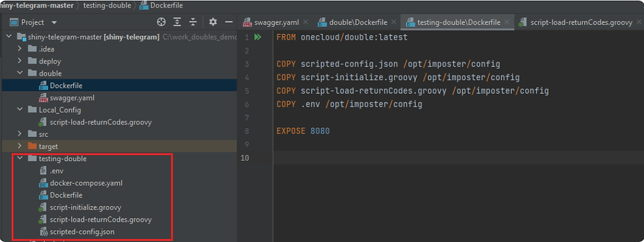644x242 pixels.
Task: Click testing-double in the breadcrumb path
Action: tap(106, 6)
